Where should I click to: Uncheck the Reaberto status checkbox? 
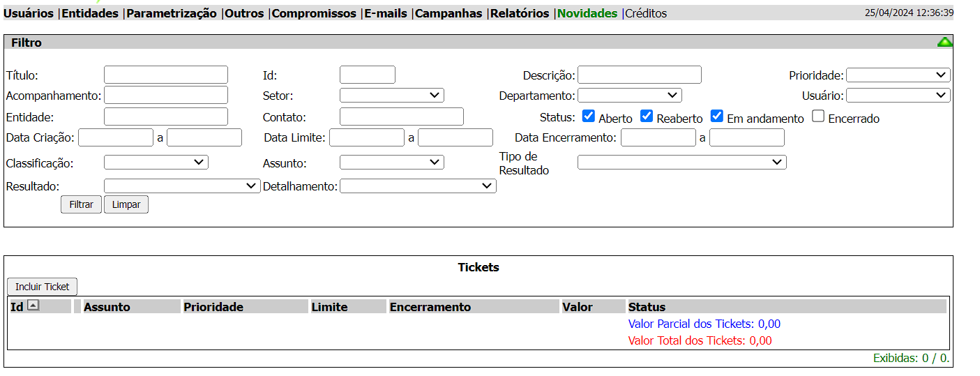click(x=647, y=116)
